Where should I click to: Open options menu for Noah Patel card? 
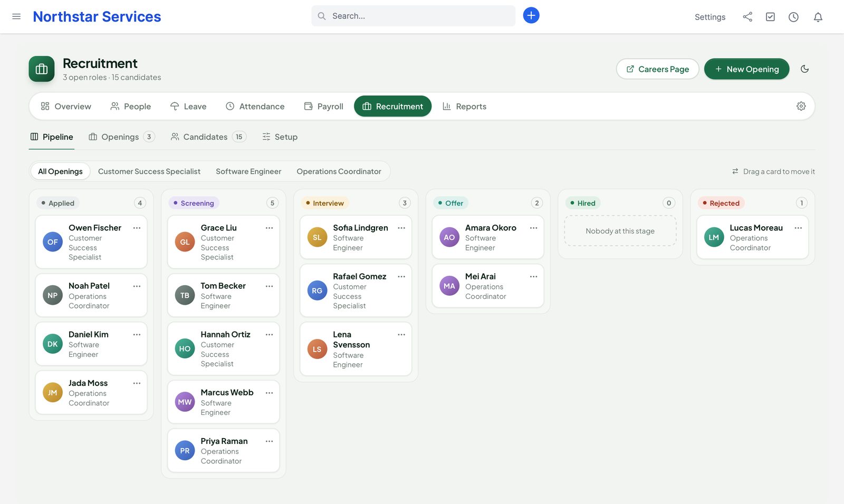point(137,286)
